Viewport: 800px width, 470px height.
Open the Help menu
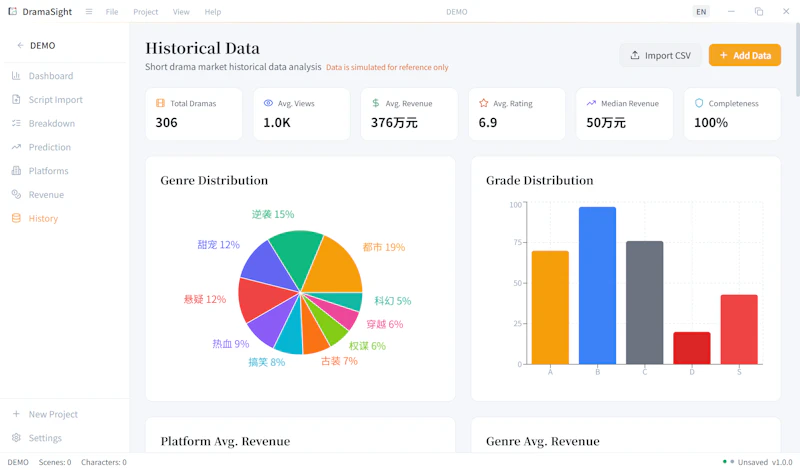(x=213, y=12)
